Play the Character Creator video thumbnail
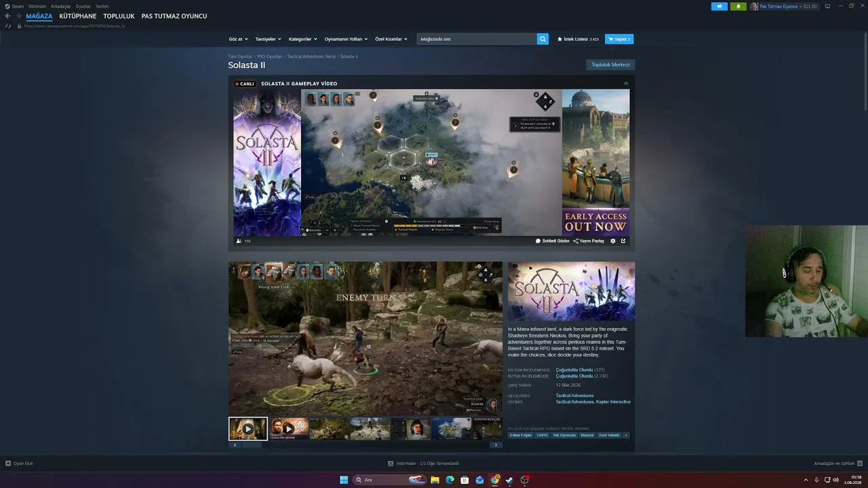Image resolution: width=868 pixels, height=488 pixels. [x=289, y=428]
